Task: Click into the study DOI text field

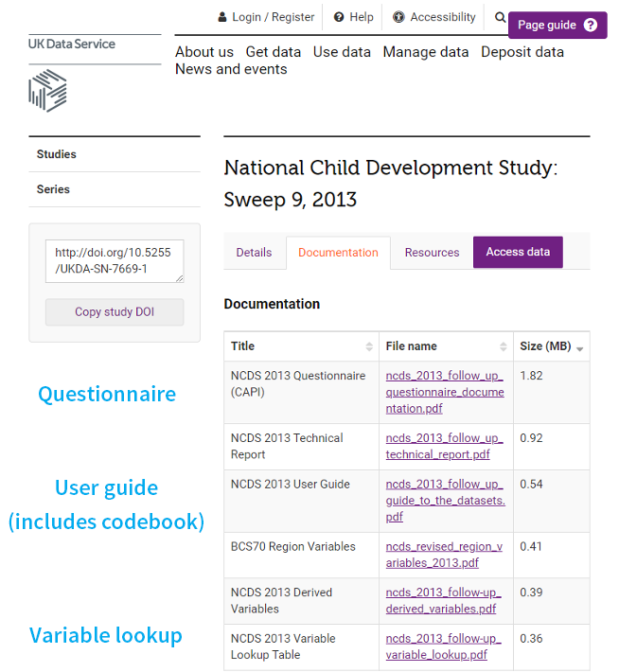Action: coord(115,261)
